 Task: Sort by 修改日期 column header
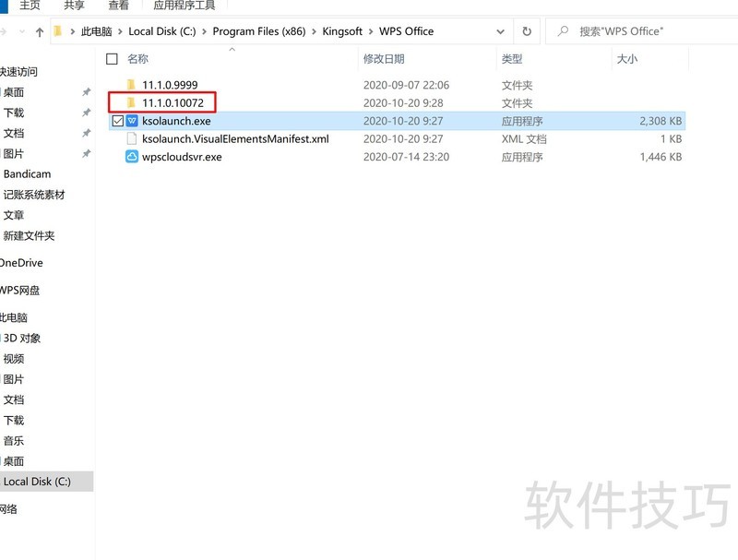tap(384, 59)
